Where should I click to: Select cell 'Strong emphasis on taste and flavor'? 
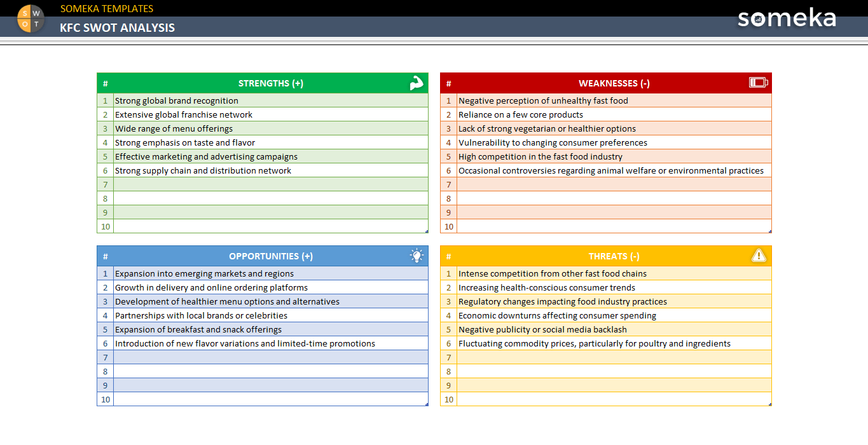coord(271,142)
